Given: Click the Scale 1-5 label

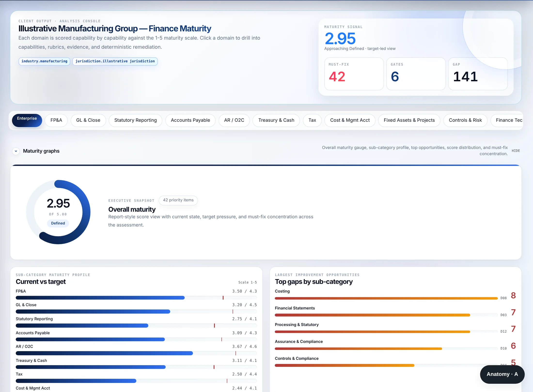Looking at the screenshot, I should point(247,282).
